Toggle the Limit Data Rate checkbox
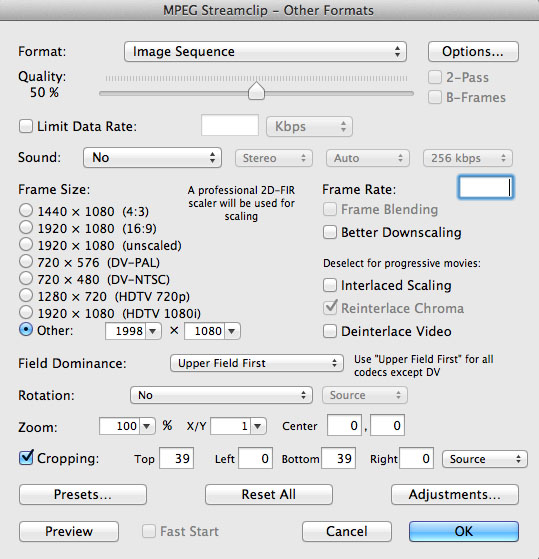This screenshot has width=539, height=559. 26,126
